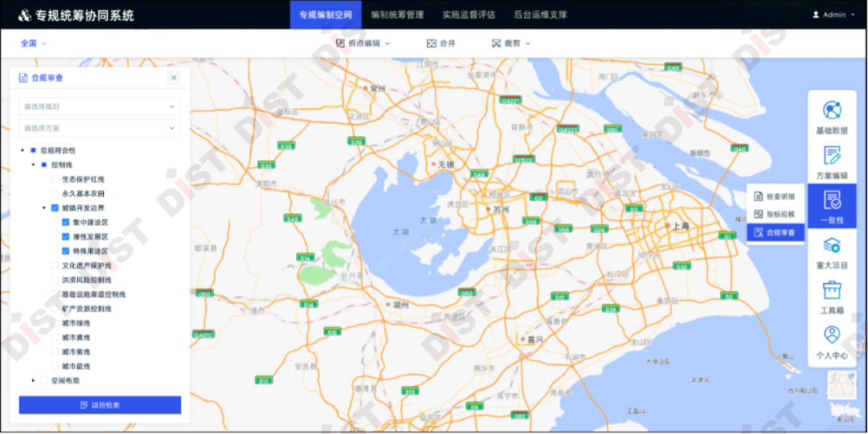Switch to the 后台运维支撑 tab
This screenshot has width=868, height=434.
pyautogui.click(x=540, y=15)
